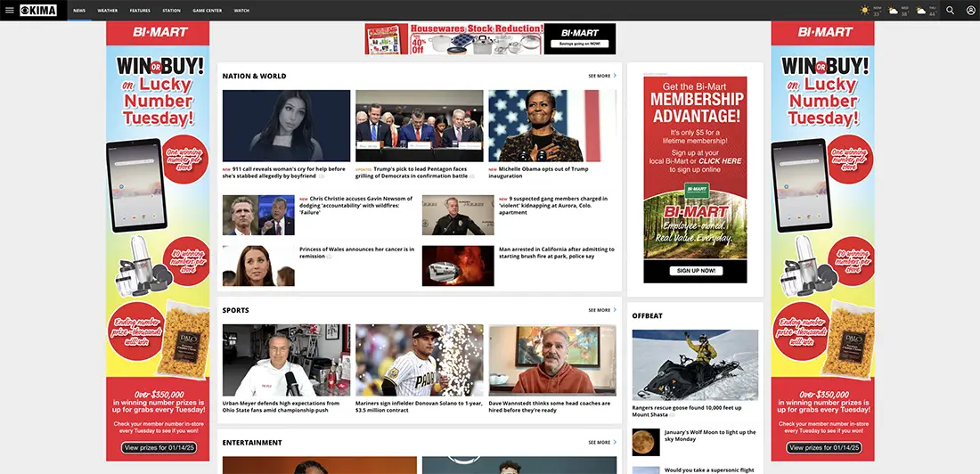980x474 pixels.
Task: Click the Housewares Stock Reduction banner ad
Action: (x=490, y=39)
